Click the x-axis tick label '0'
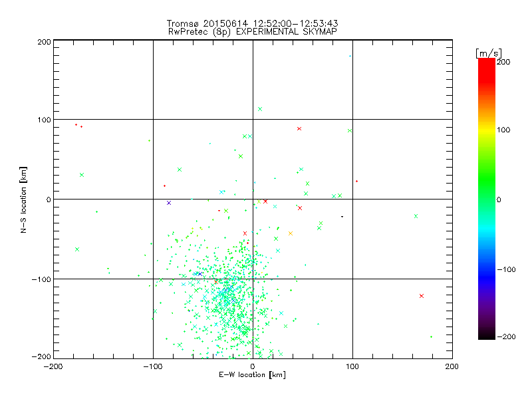 tap(253, 366)
